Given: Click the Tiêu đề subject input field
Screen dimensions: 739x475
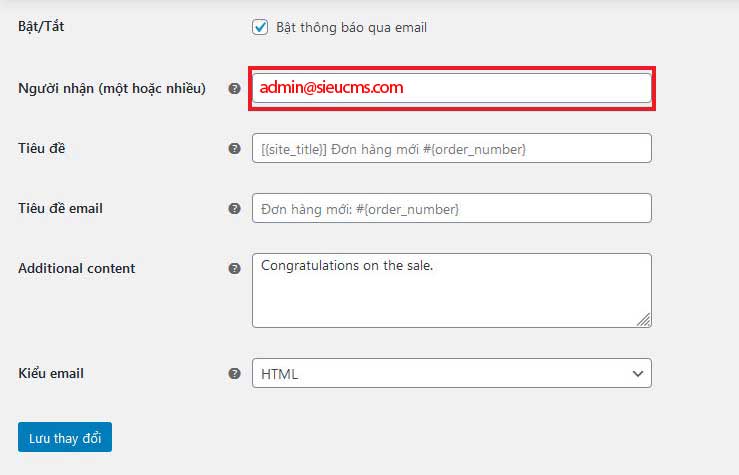Looking at the screenshot, I should click(452, 148).
